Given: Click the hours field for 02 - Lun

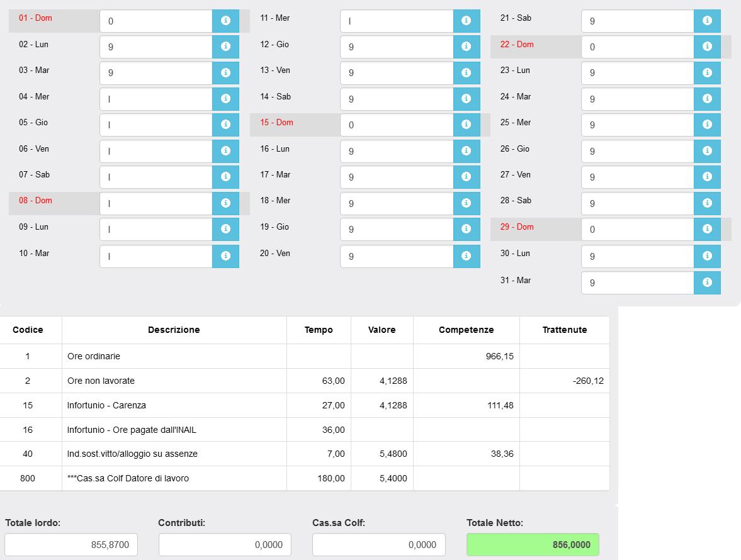Looking at the screenshot, I should click(156, 47).
